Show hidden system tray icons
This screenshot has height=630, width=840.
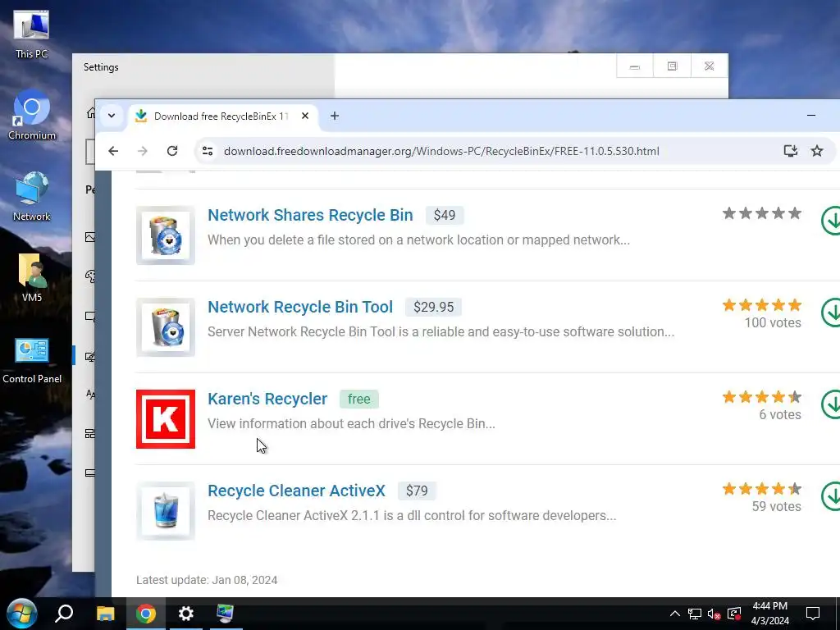[675, 614]
